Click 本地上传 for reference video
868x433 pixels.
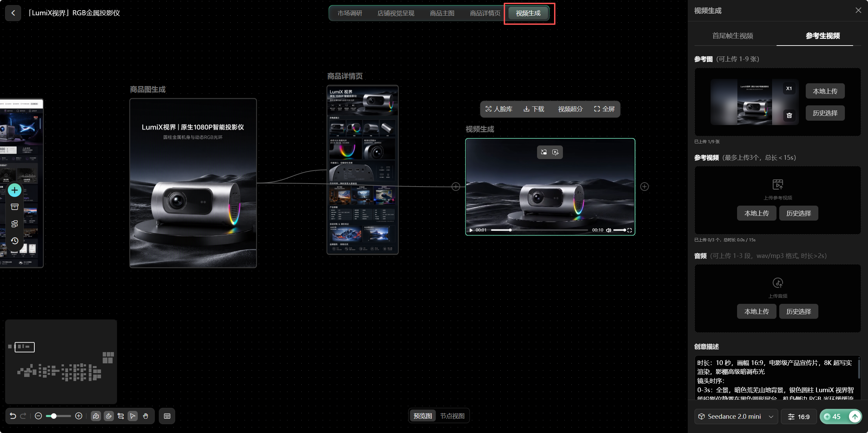pos(757,213)
